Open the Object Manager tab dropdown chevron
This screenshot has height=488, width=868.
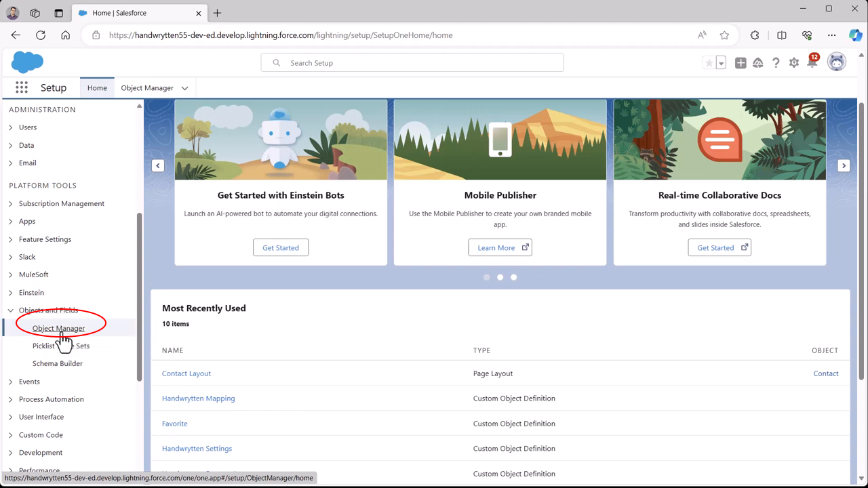pos(184,88)
